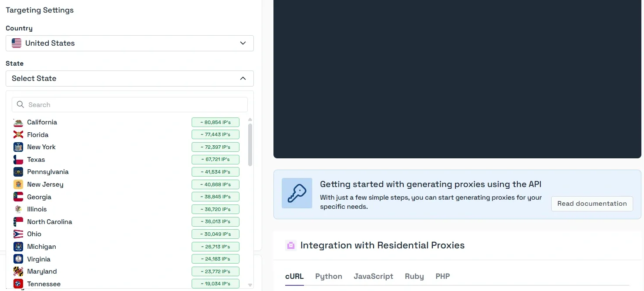Viewport: 644px width, 291px height.
Task: Click the search magnifier icon
Action: [20, 104]
